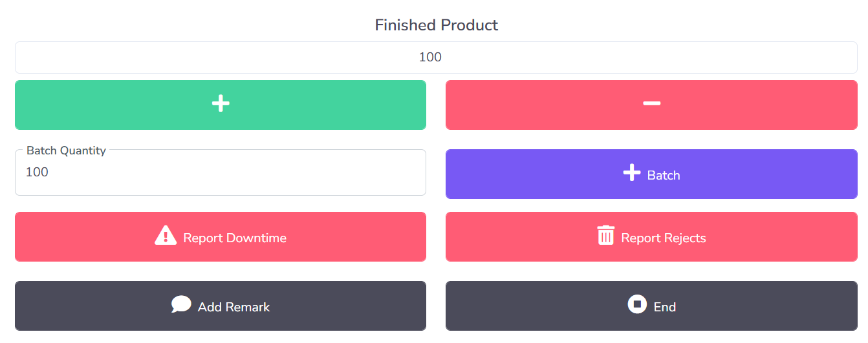Click the Finished Product heading
The image size is (868, 343).
click(436, 25)
